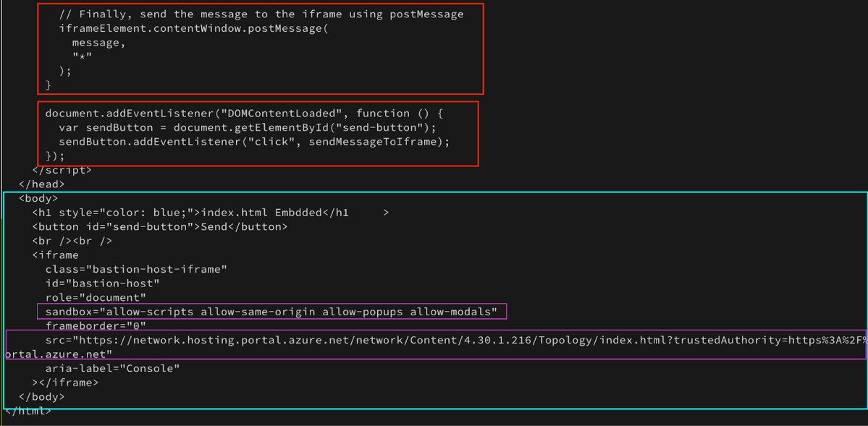The height and width of the screenshot is (426, 868).
Task: Click the frameborder="0" attribute line
Action: 96,326
